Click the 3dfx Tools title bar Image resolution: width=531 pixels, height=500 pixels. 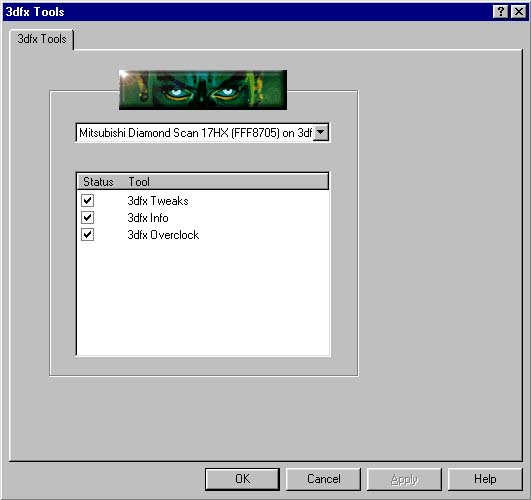[x=247, y=12]
